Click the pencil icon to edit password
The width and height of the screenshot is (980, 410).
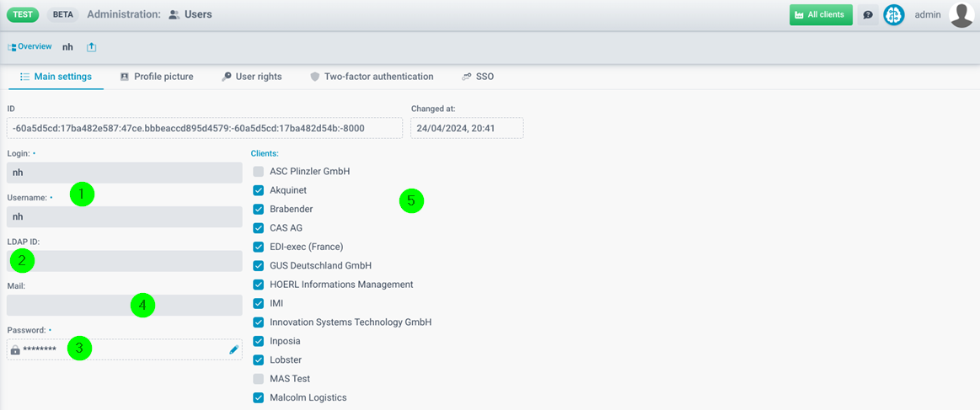pos(234,349)
